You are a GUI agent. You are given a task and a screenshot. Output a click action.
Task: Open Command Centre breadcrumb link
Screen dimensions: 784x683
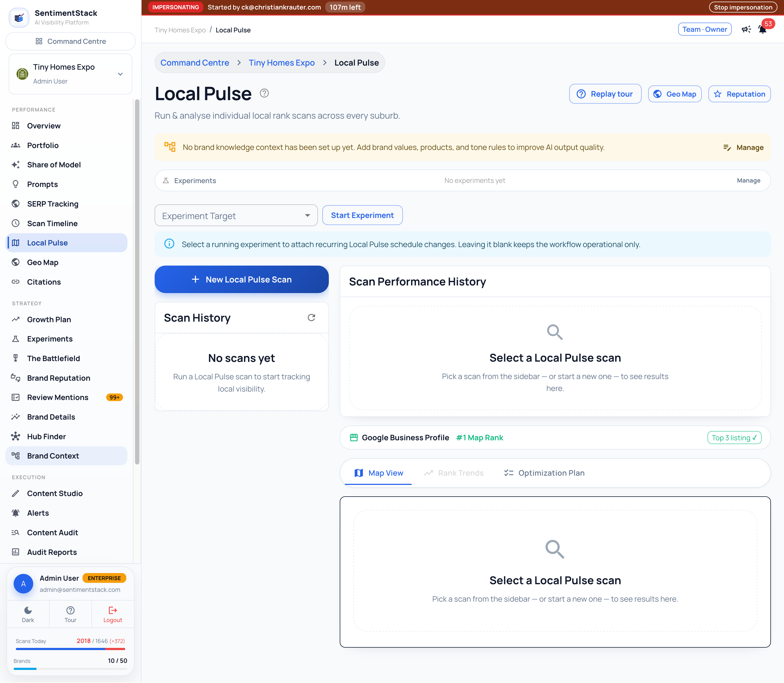click(195, 63)
